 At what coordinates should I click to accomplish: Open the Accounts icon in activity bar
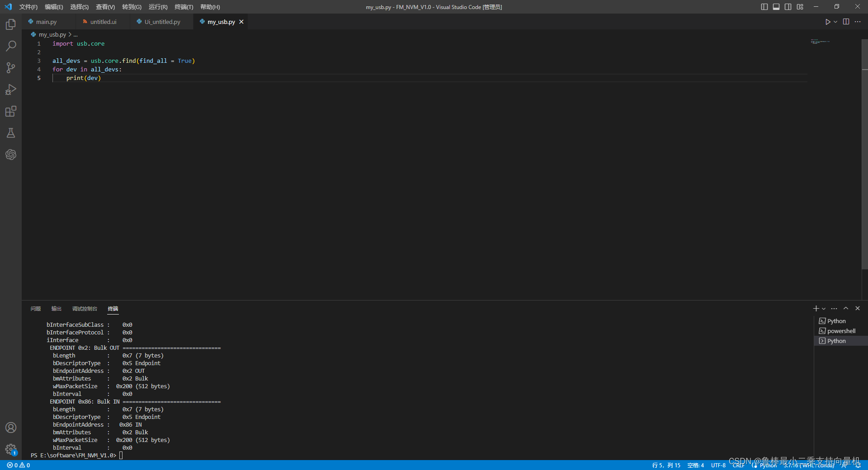click(11, 428)
